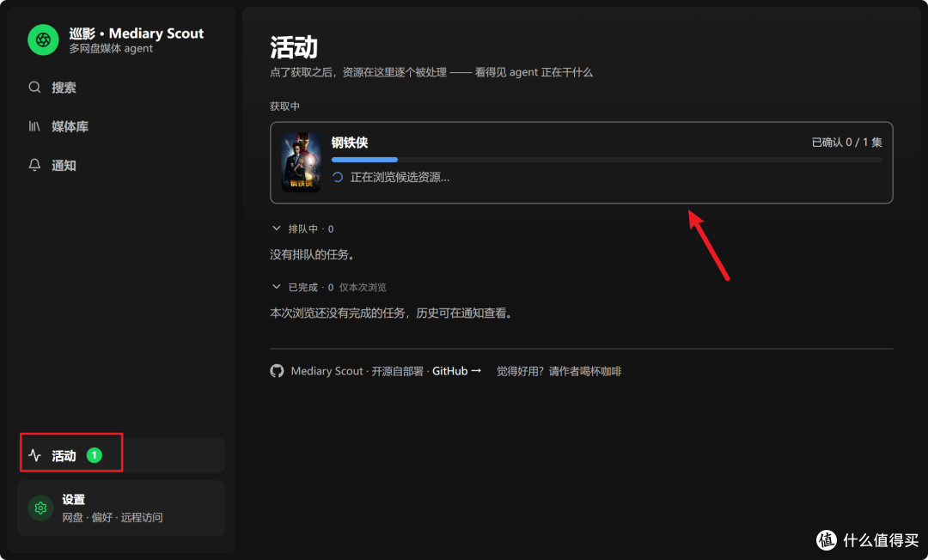Click the 巡影 • Mediary Scout title
Image resolution: width=928 pixels, height=560 pixels.
[136, 33]
